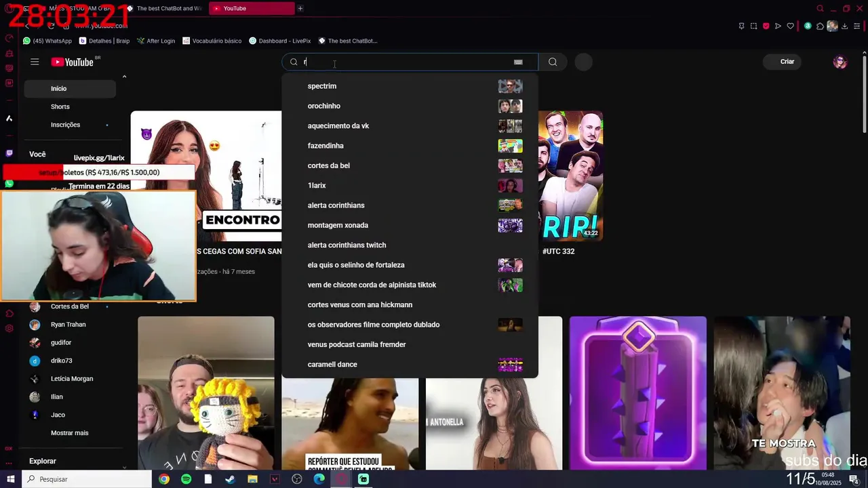Open the on-screen keyboard icon in search box
Screen dimensions: 868x488
tap(518, 62)
